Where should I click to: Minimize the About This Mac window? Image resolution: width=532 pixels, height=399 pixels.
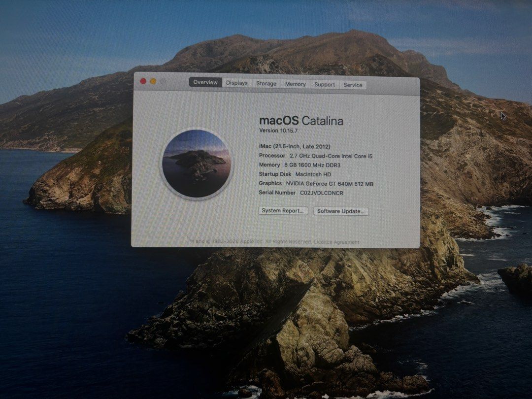(153, 81)
